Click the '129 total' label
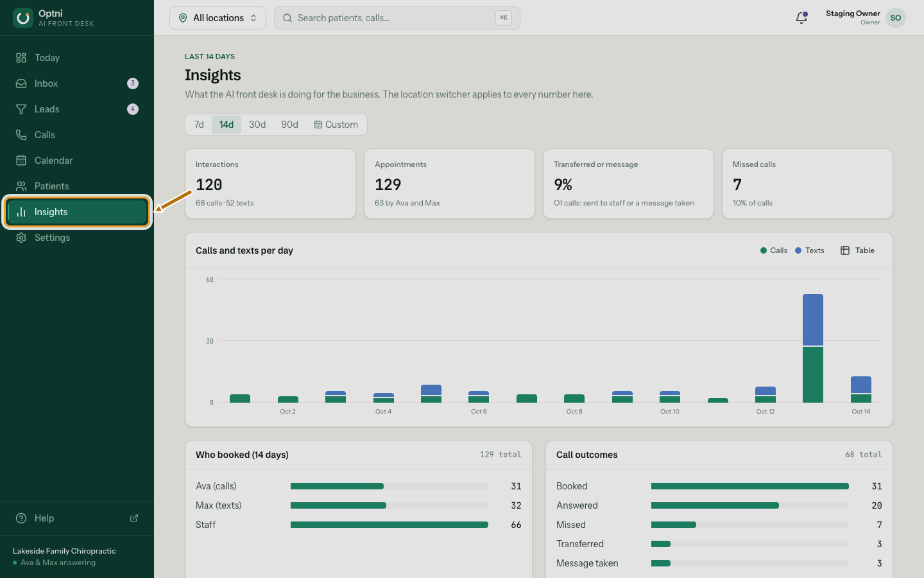The width and height of the screenshot is (924, 578). click(501, 455)
